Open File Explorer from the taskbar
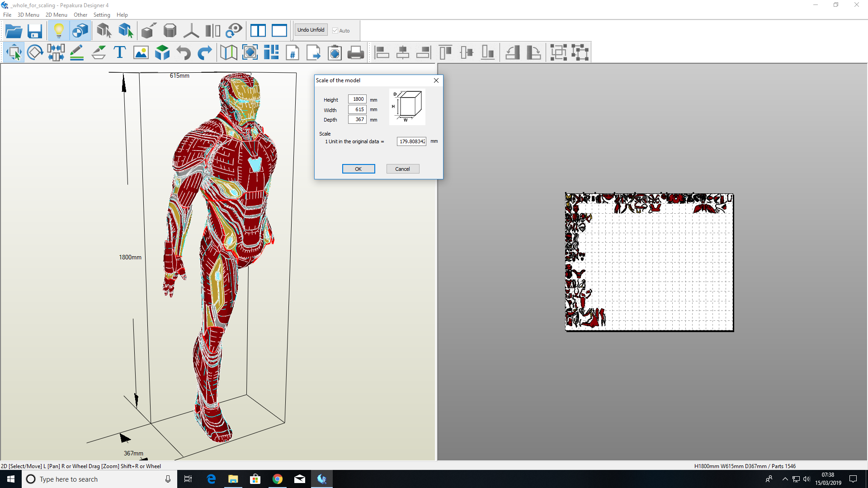This screenshot has width=868, height=488. pyautogui.click(x=233, y=479)
